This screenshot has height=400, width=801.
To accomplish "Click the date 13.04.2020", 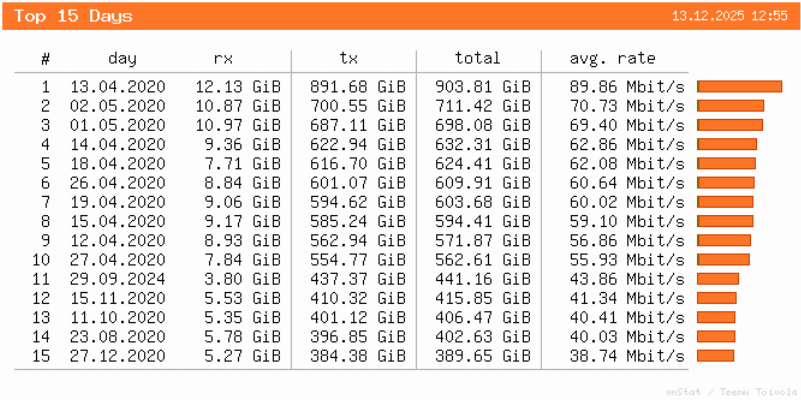I will point(118,87).
